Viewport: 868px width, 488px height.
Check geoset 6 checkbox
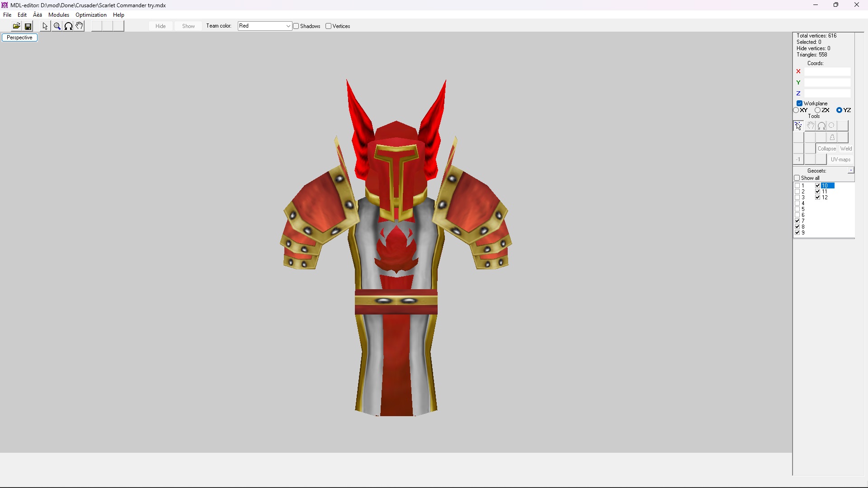[x=797, y=215]
